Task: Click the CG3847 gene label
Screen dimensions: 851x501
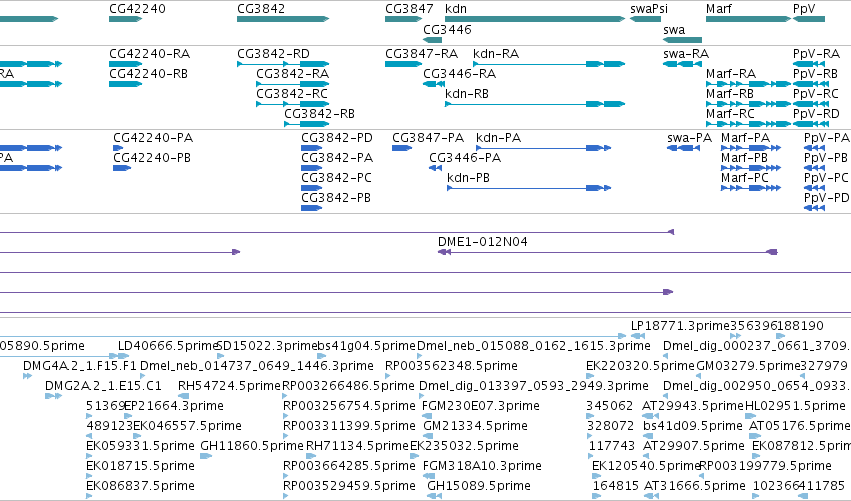Action: [x=409, y=9]
